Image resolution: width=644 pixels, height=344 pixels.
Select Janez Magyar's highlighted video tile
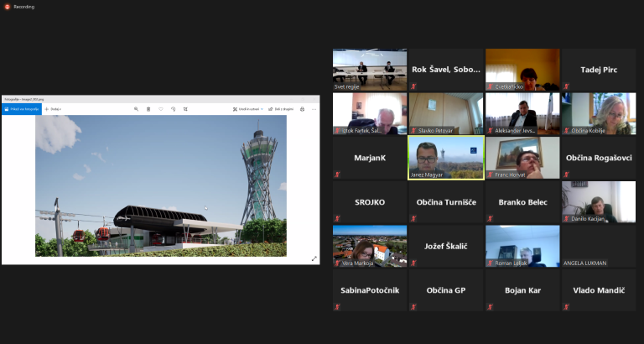pos(445,158)
